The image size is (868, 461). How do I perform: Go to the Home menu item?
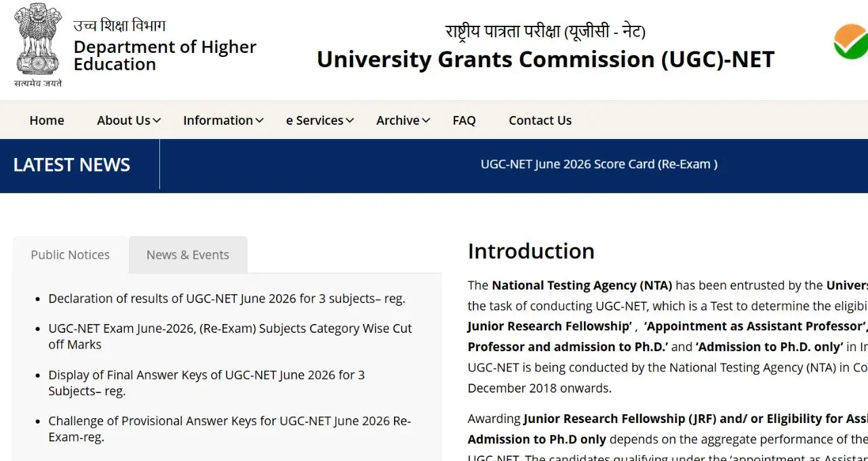47,121
